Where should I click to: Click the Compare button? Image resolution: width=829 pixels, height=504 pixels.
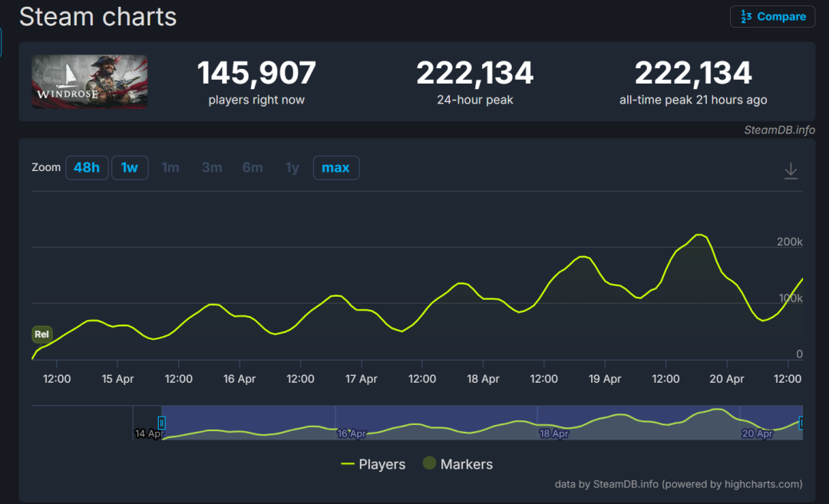772,17
